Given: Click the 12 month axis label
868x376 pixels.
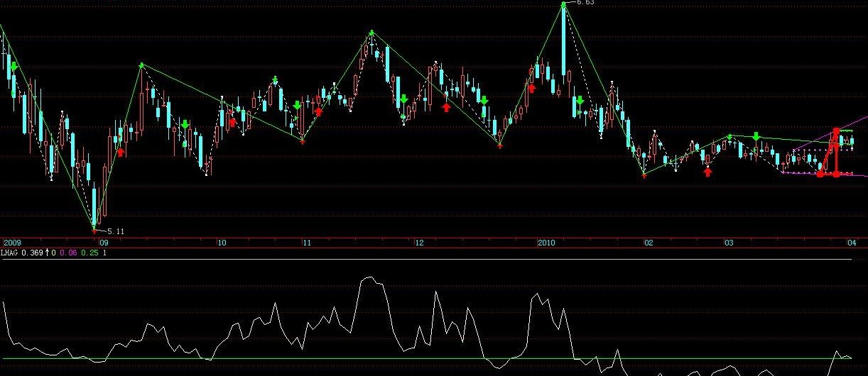Looking at the screenshot, I should (x=419, y=243).
